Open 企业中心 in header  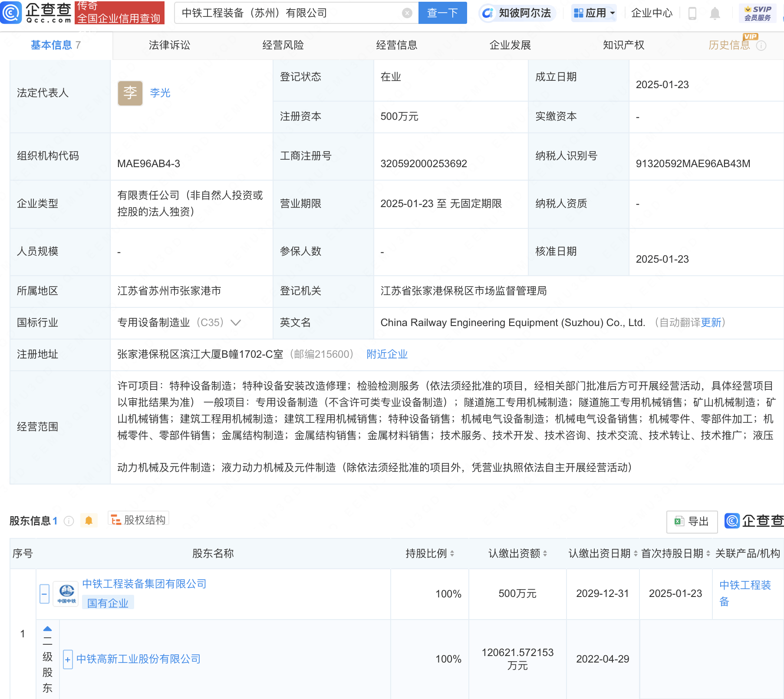point(652,13)
